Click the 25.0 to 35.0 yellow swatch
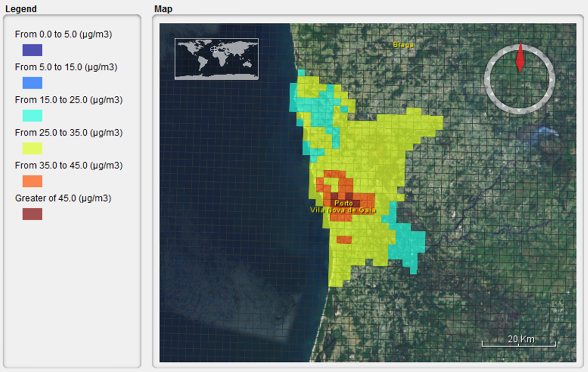The width and height of the screenshot is (588, 372). click(x=32, y=149)
